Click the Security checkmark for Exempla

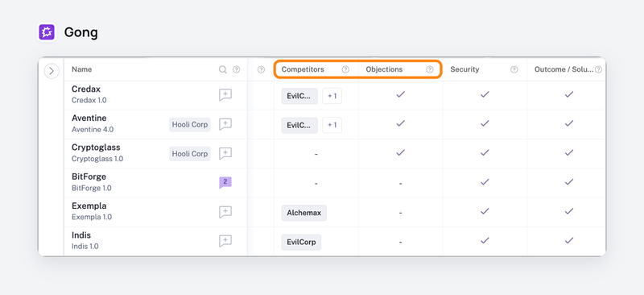485,211
